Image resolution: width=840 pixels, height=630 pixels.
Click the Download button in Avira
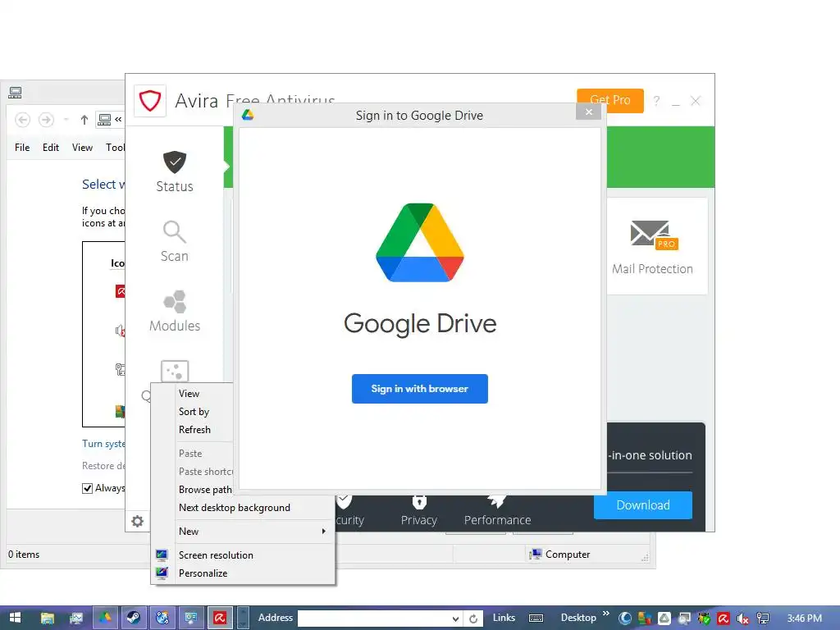(x=643, y=504)
